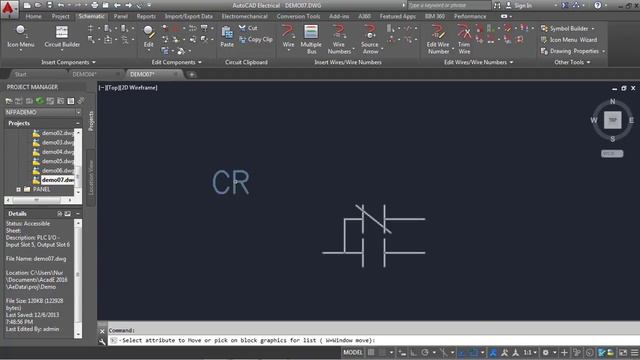Image resolution: width=640 pixels, height=360 pixels.
Task: Open the Conversion Tools ribbon tab
Action: click(x=298, y=16)
